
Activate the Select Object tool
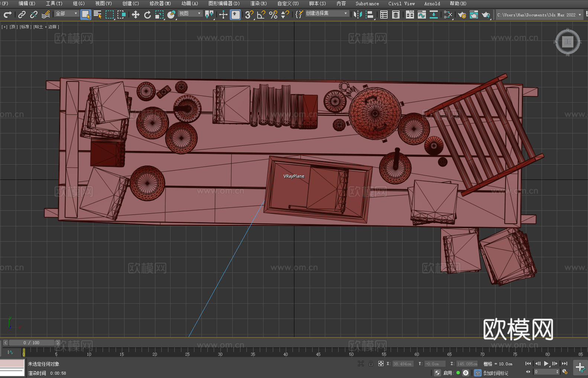(86, 14)
